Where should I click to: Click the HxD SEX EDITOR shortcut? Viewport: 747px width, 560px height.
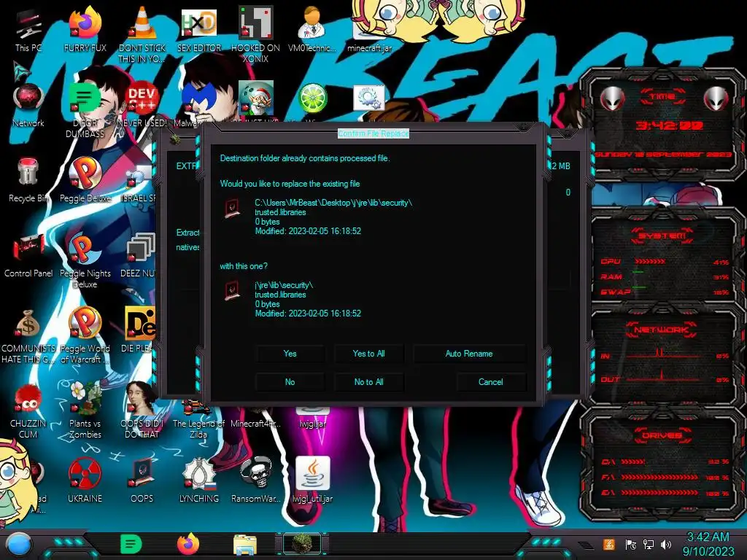tap(198, 29)
